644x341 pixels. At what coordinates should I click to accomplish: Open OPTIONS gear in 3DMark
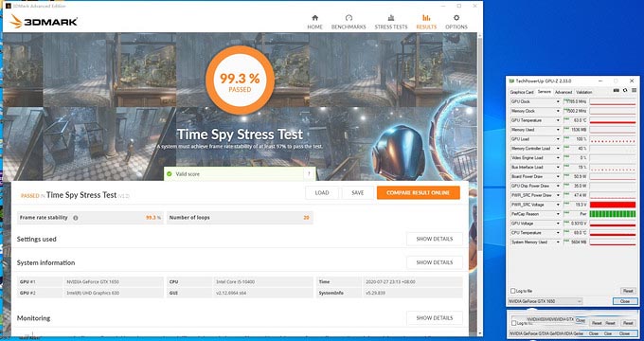(456, 22)
